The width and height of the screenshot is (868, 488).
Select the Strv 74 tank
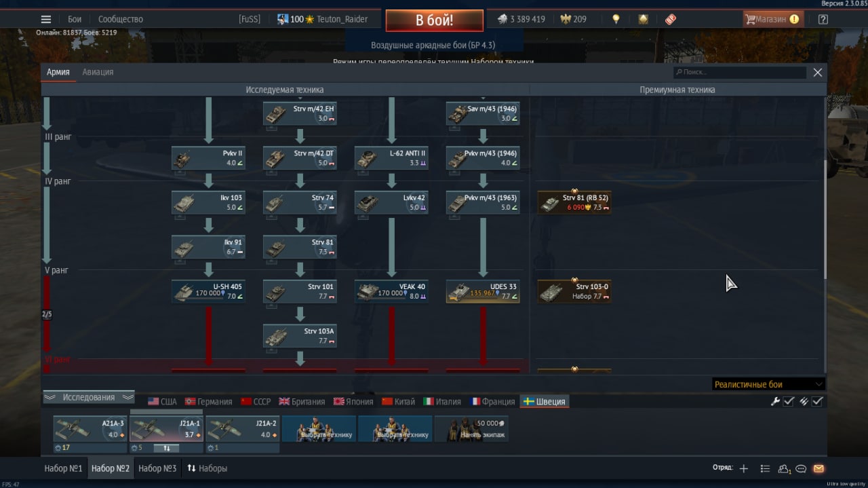pyautogui.click(x=300, y=202)
